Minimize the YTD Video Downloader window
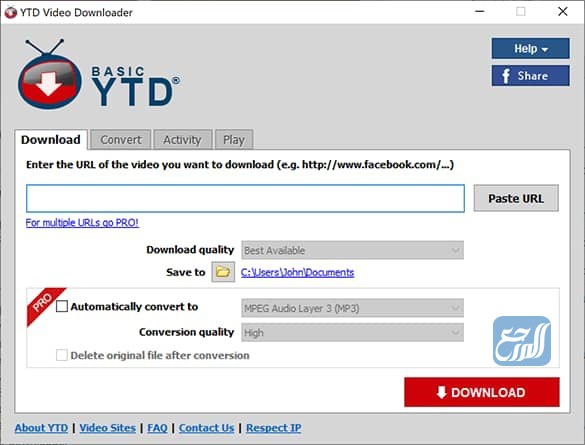The height and width of the screenshot is (445, 585). tap(480, 12)
